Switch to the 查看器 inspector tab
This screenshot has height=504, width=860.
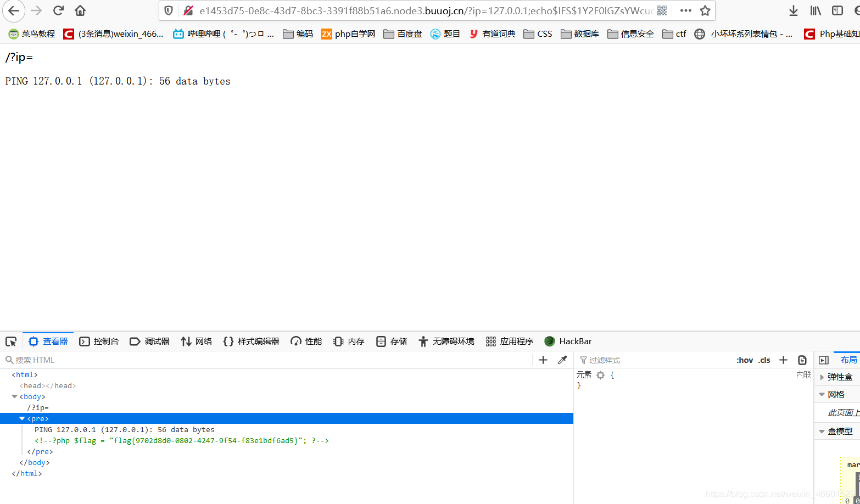(x=48, y=341)
